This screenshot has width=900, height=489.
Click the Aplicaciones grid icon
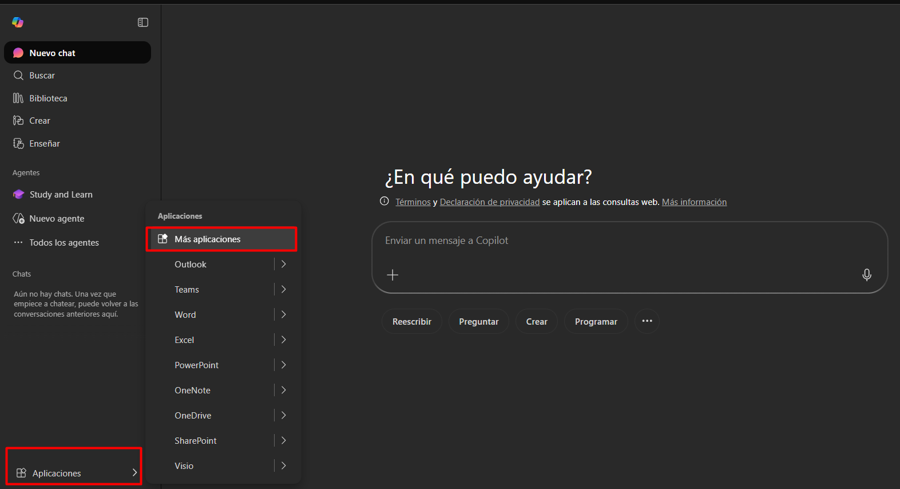click(x=21, y=473)
